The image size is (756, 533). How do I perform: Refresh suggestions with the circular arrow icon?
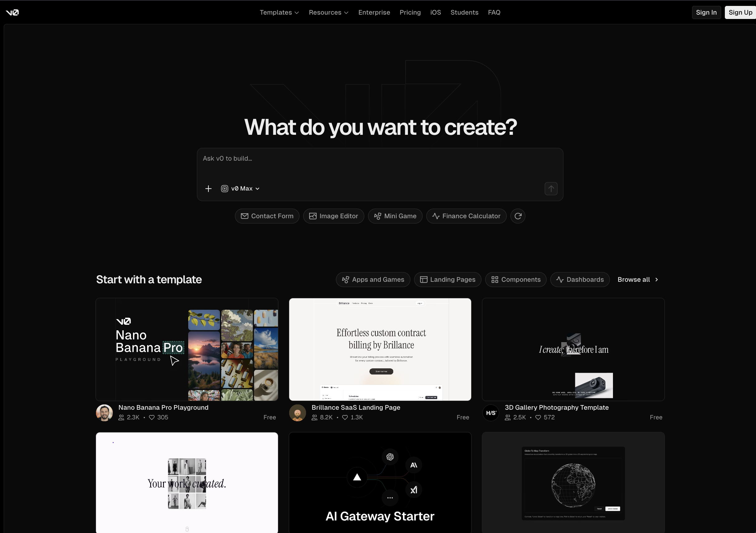tap(518, 216)
